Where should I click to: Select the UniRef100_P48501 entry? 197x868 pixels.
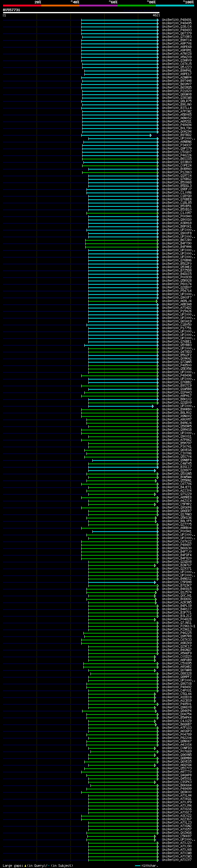click(x=176, y=704)
